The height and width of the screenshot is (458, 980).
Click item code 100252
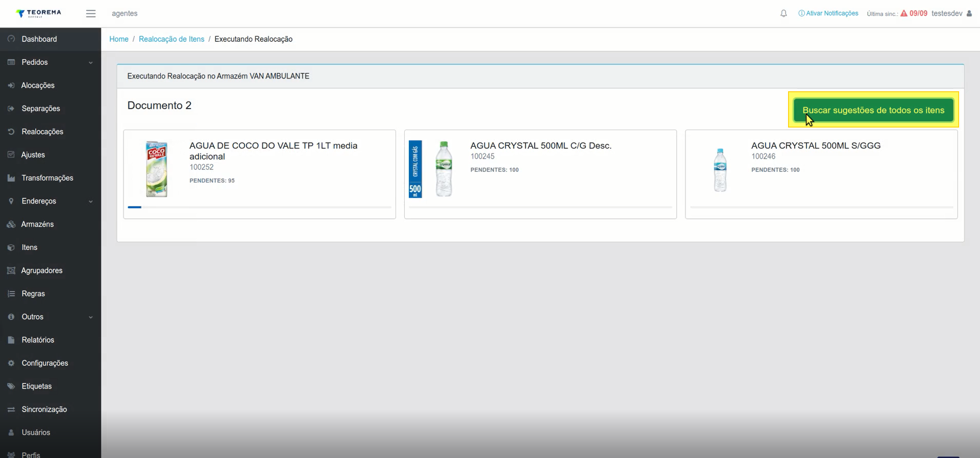click(202, 167)
